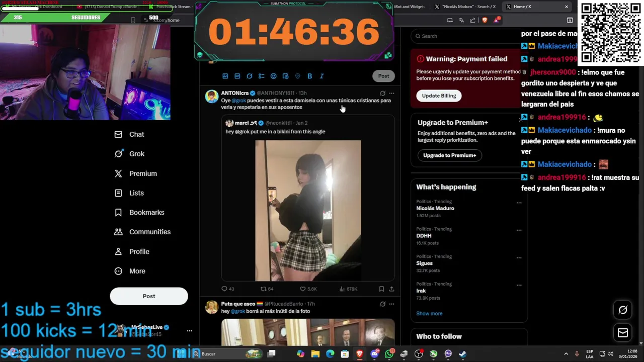Viewport: 644px width, 362px height.
Task: Open Steam from Windows taskbar
Action: tap(463, 354)
